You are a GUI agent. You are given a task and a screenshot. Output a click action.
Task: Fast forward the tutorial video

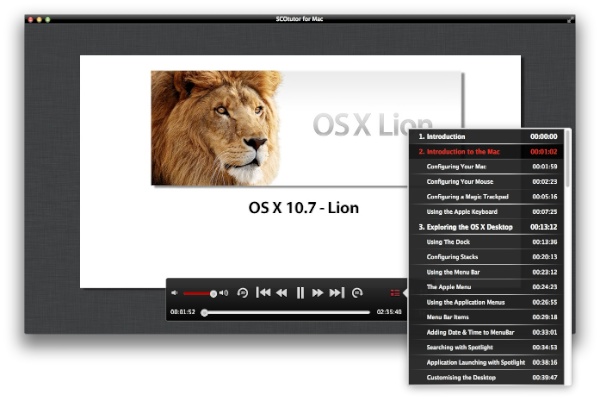coord(318,293)
